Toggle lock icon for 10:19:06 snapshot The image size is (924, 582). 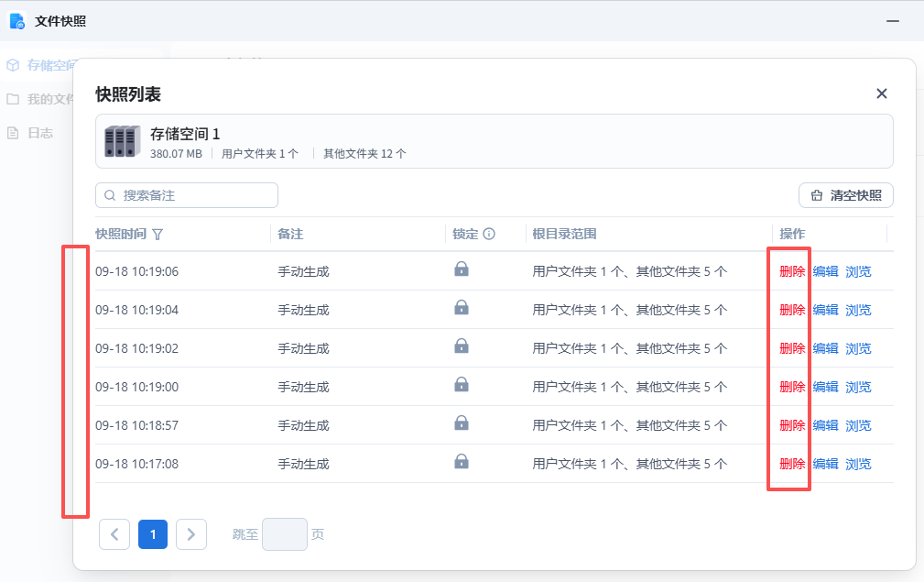pos(462,269)
